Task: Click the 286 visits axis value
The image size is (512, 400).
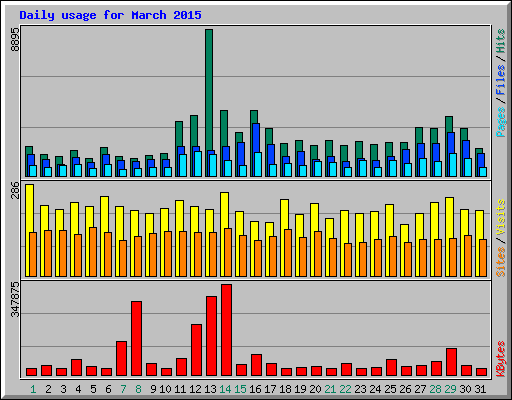Action: point(15,190)
